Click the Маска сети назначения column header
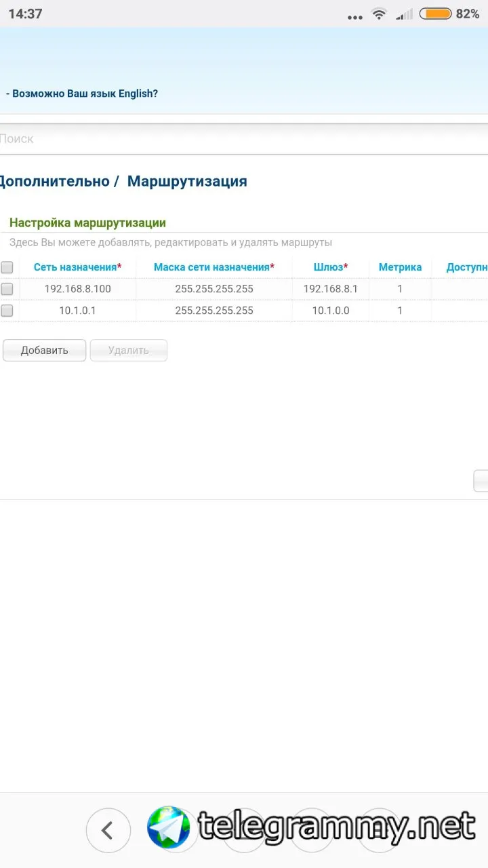Viewport: 488px width, 868px height. coord(214,267)
